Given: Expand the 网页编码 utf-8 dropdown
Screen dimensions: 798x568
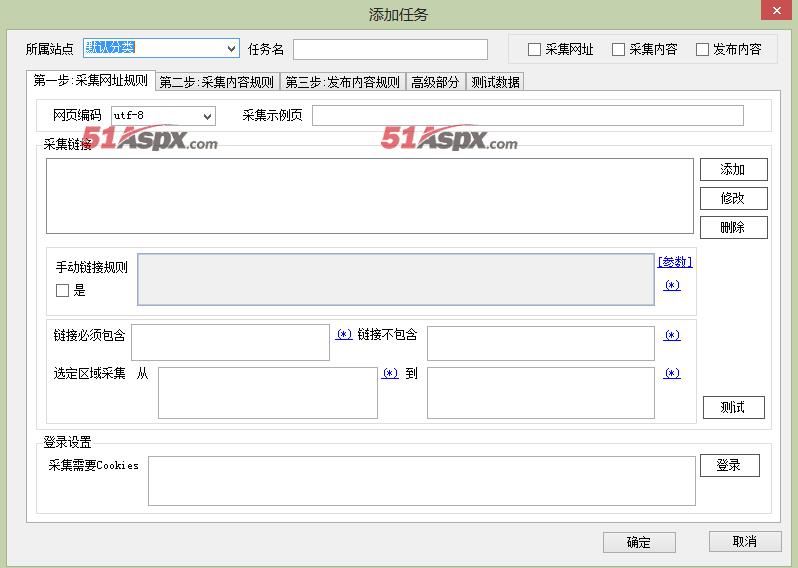Looking at the screenshot, I should pos(208,116).
